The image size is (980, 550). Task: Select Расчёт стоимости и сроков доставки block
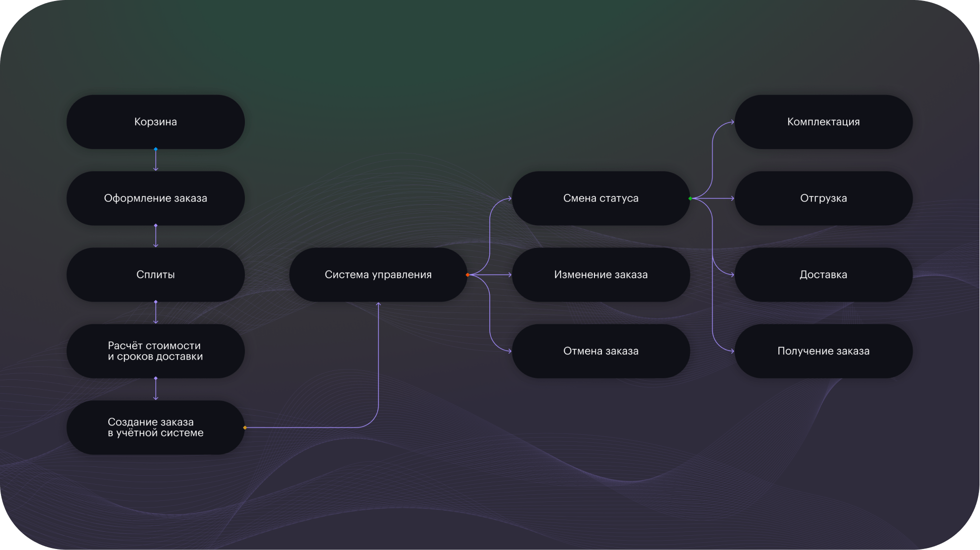155,351
